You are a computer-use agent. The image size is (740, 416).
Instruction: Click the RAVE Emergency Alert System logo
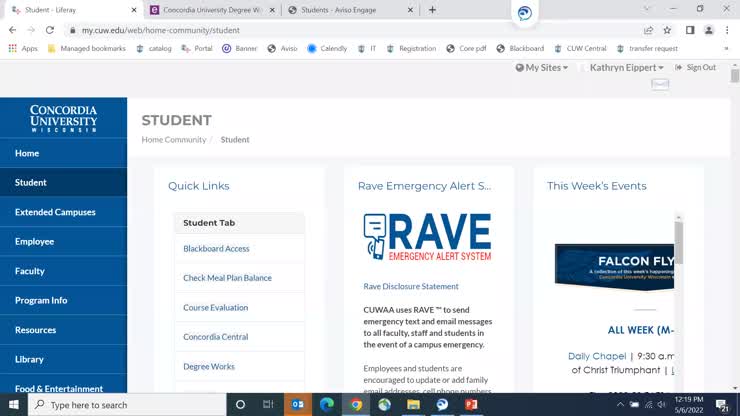tap(428, 237)
